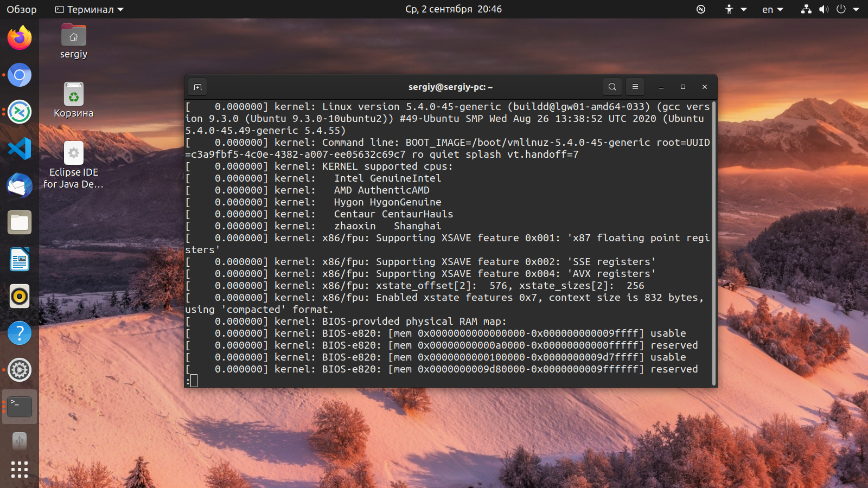Click the 'zhaoxin Shanghai' terminal line
This screenshot has width=868, height=488.
click(314, 226)
